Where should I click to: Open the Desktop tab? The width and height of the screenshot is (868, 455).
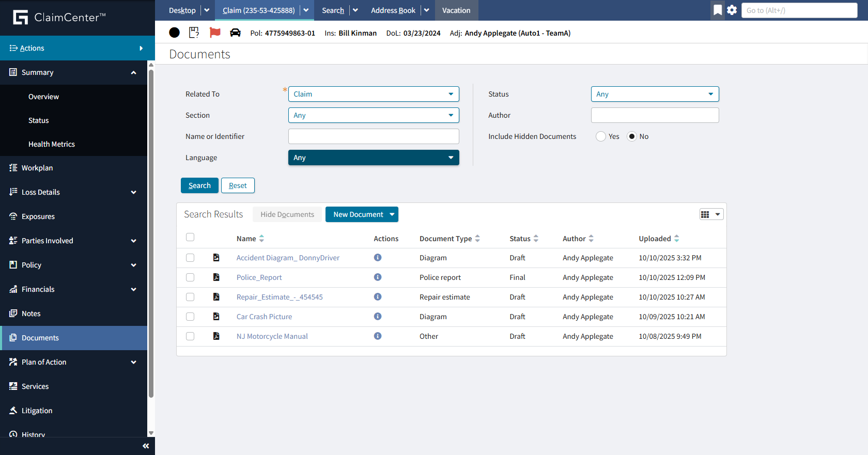pyautogui.click(x=182, y=10)
